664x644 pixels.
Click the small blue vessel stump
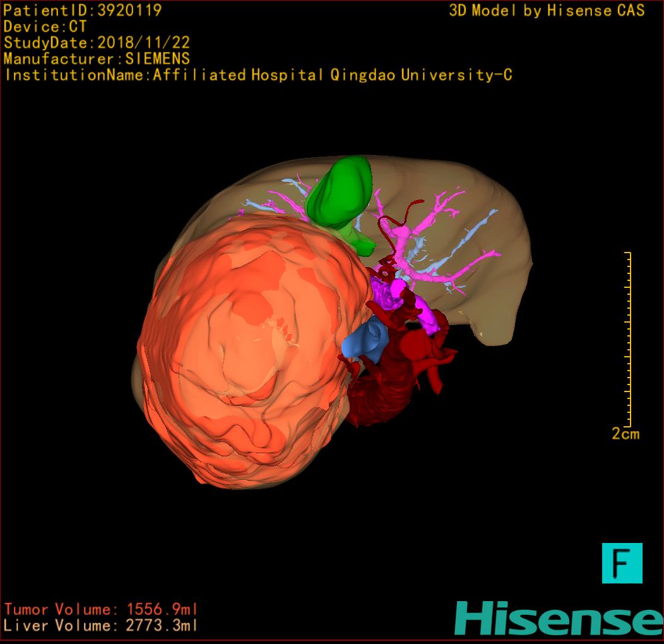[367, 341]
